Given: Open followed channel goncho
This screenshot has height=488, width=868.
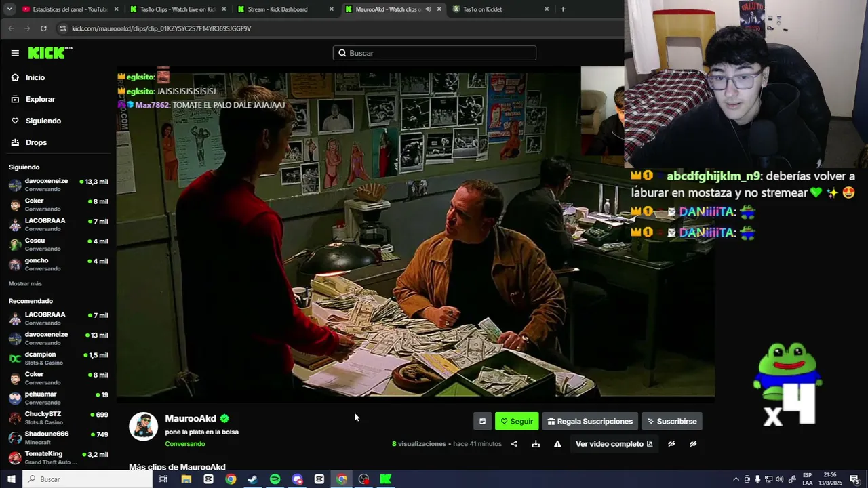Looking at the screenshot, I should pos(58,264).
